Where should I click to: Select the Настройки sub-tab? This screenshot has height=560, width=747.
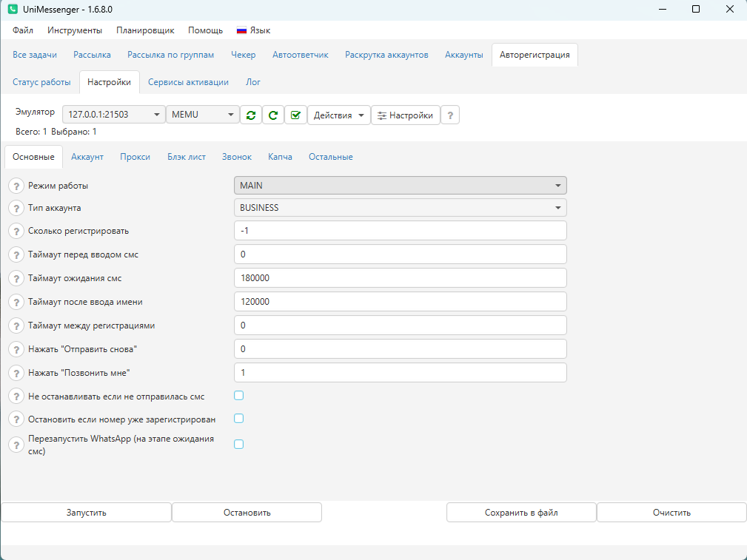coord(109,82)
